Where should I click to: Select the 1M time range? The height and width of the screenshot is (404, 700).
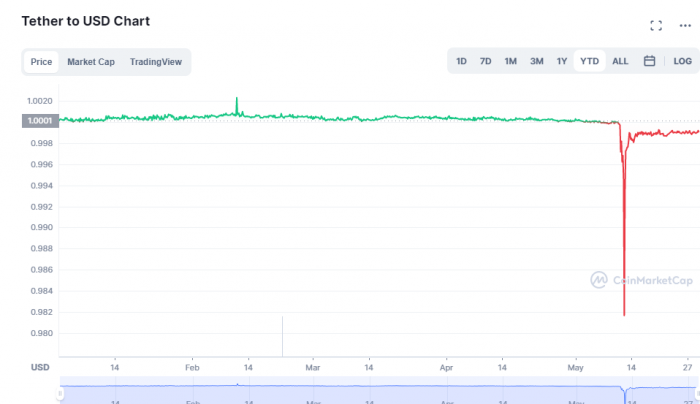pos(510,61)
